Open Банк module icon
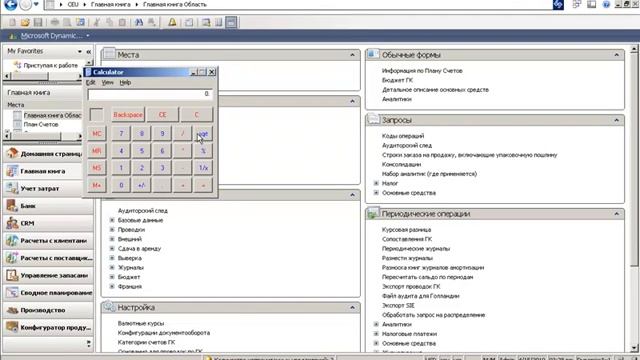Viewport: 640px width, 360px height. click(12, 206)
